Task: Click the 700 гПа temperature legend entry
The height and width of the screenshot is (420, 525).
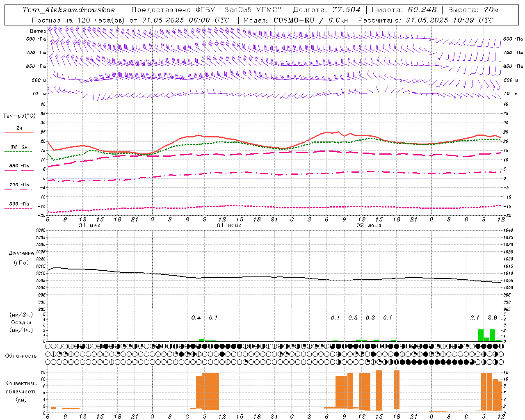Action: [x=19, y=185]
